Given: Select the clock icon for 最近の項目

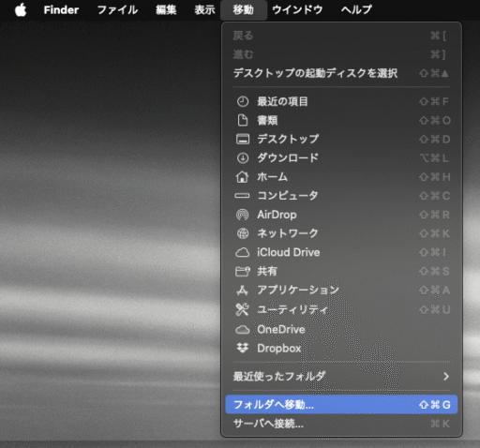Looking at the screenshot, I should 243,101.
